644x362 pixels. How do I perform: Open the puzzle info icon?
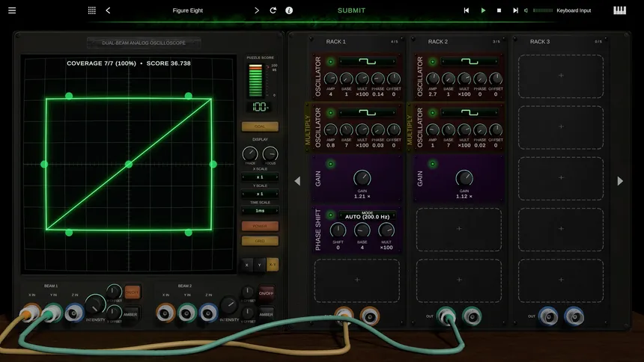(289, 10)
